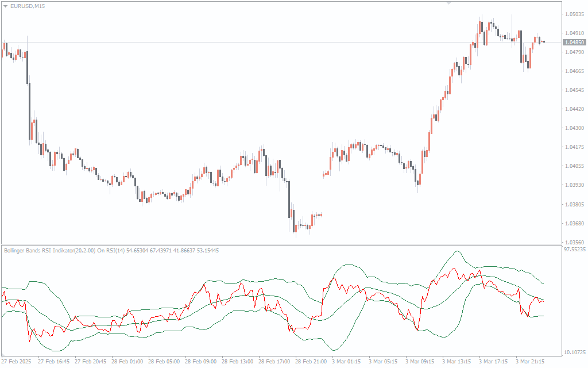The width and height of the screenshot is (588, 368).
Task: Click the EURUSD,M15 chart title label
Action: point(28,6)
